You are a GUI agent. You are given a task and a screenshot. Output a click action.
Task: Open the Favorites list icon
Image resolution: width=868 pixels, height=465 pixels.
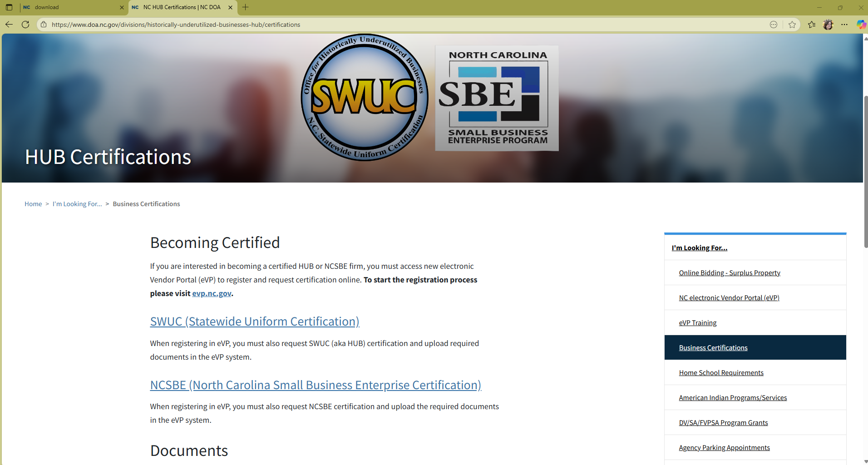click(x=812, y=25)
